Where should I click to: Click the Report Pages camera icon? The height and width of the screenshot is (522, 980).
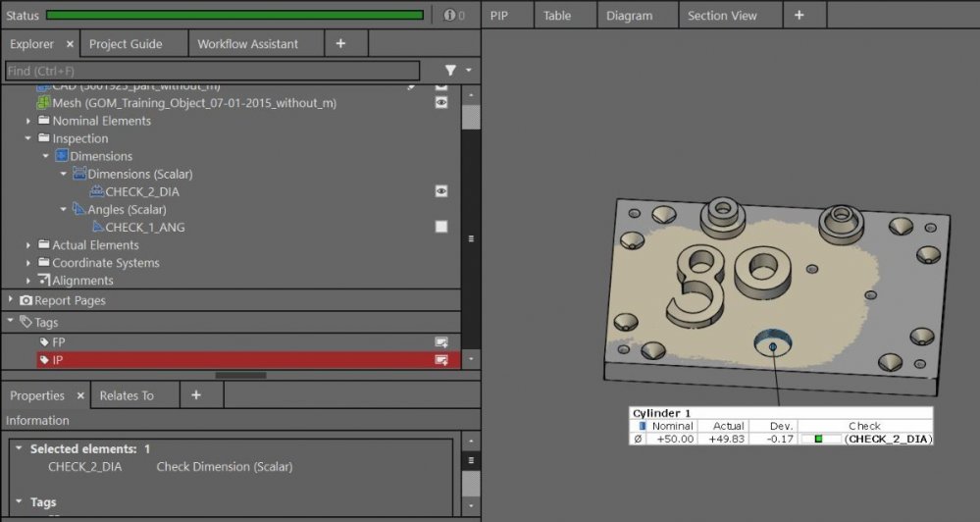pyautogui.click(x=26, y=301)
